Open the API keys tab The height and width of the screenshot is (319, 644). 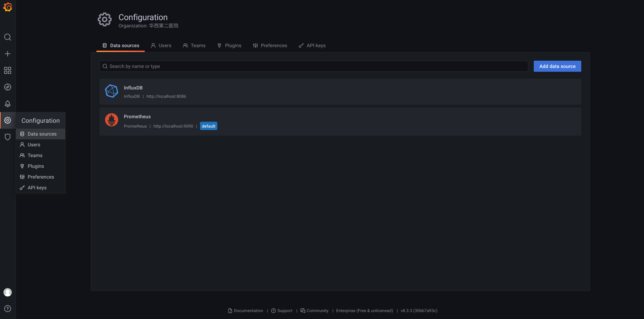pos(312,45)
